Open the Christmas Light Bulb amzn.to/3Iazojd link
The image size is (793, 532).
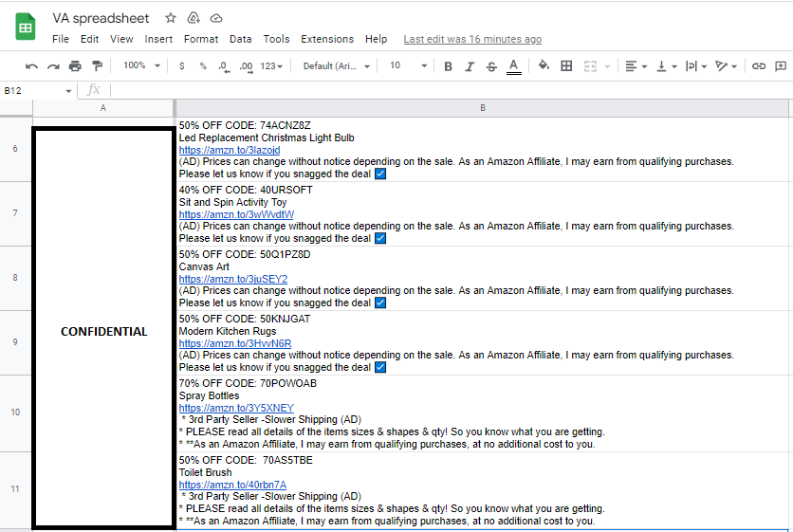230,150
